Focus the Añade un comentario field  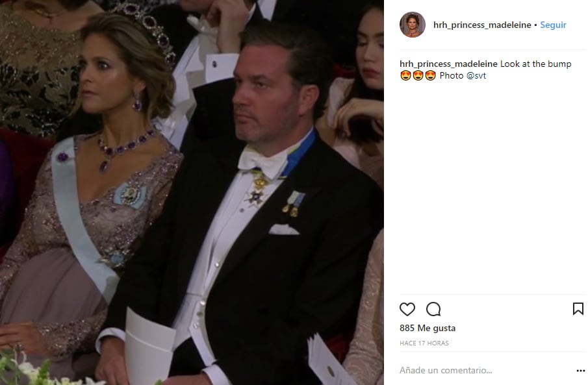(485, 370)
